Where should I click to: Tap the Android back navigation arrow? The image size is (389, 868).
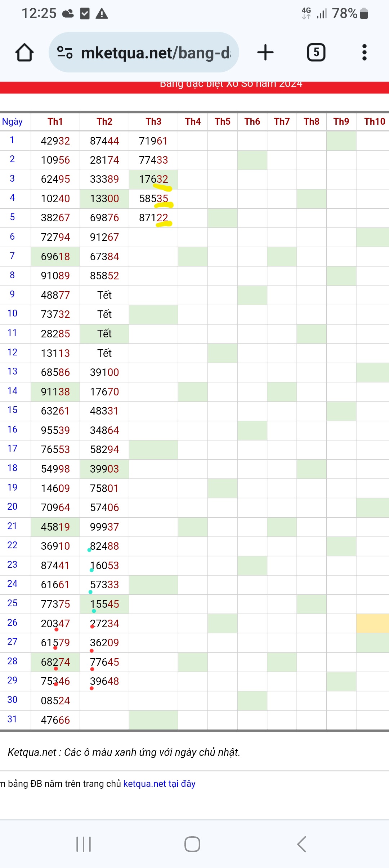(x=302, y=844)
